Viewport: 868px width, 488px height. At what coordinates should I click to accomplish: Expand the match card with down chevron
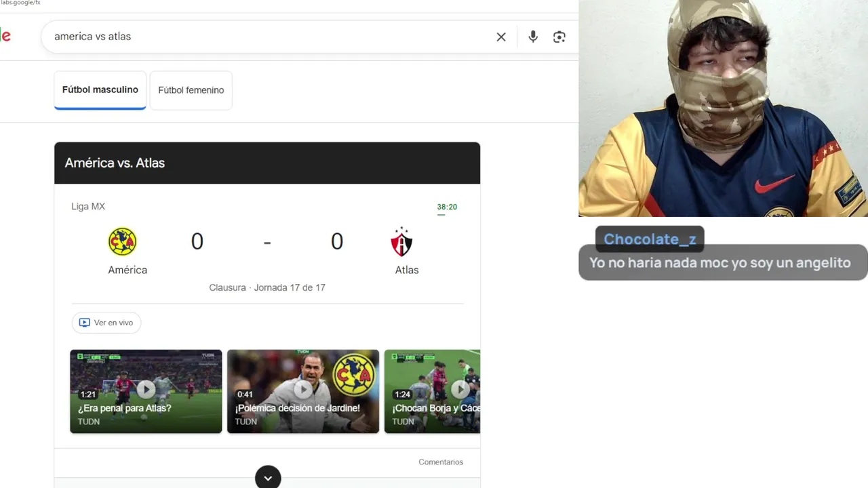click(x=268, y=477)
